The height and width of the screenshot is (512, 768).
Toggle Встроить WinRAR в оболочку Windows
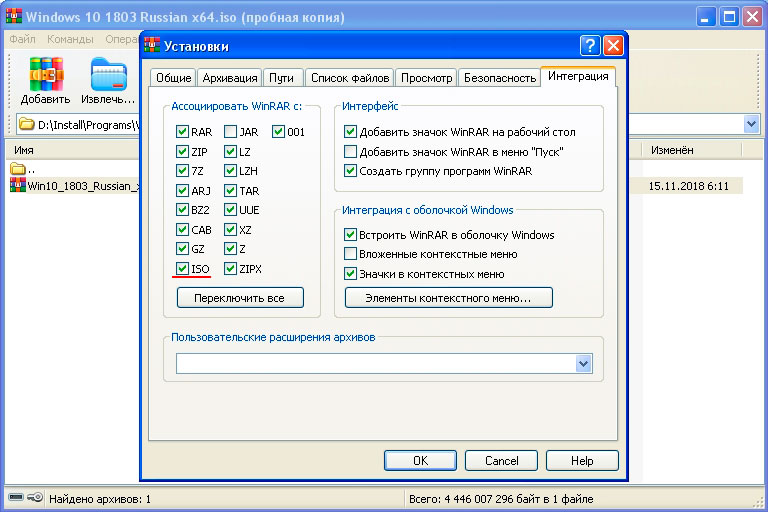350,234
